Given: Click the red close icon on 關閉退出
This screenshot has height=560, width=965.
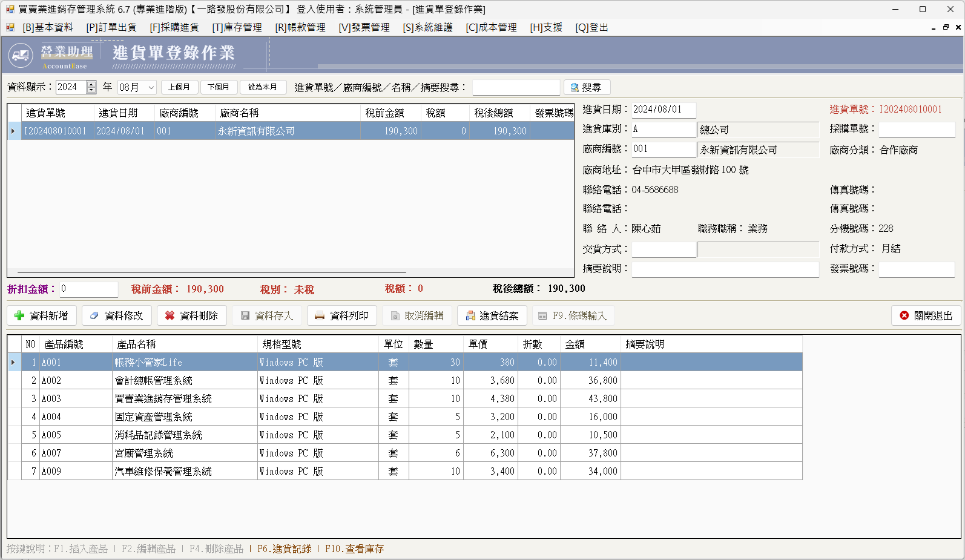Looking at the screenshot, I should (904, 315).
